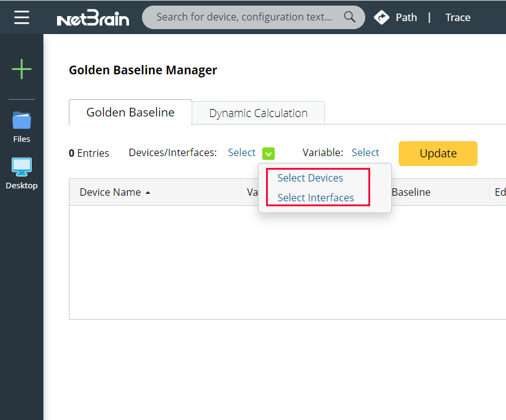Click the NetBrain logo
The width and height of the screenshot is (506, 420).
point(93,17)
